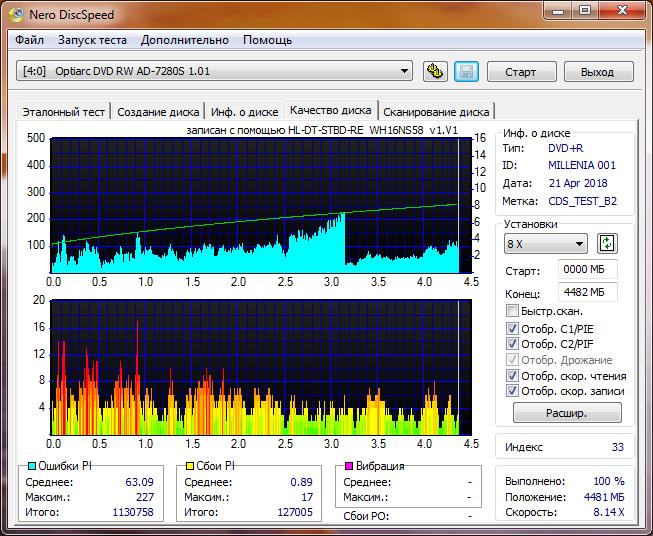Screen dimensions: 653x536
Task: Expand the 8 X speed dropdown
Action: (580, 244)
